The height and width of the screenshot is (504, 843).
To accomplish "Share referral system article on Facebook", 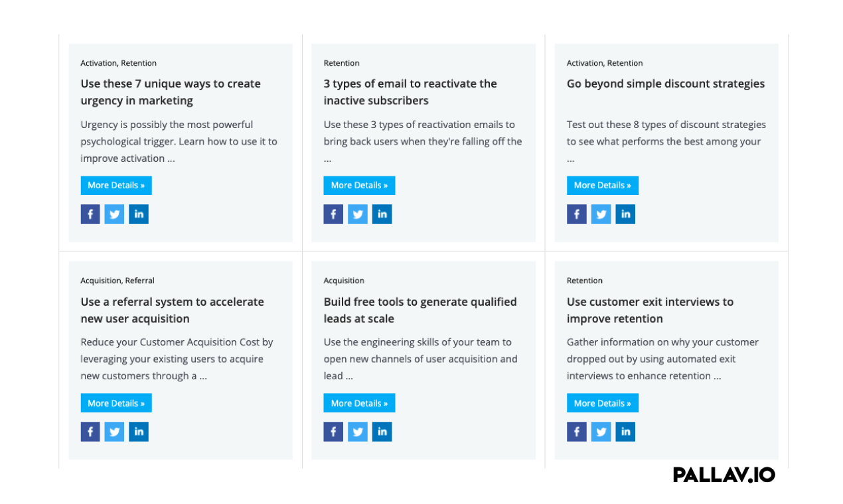I will (x=90, y=432).
